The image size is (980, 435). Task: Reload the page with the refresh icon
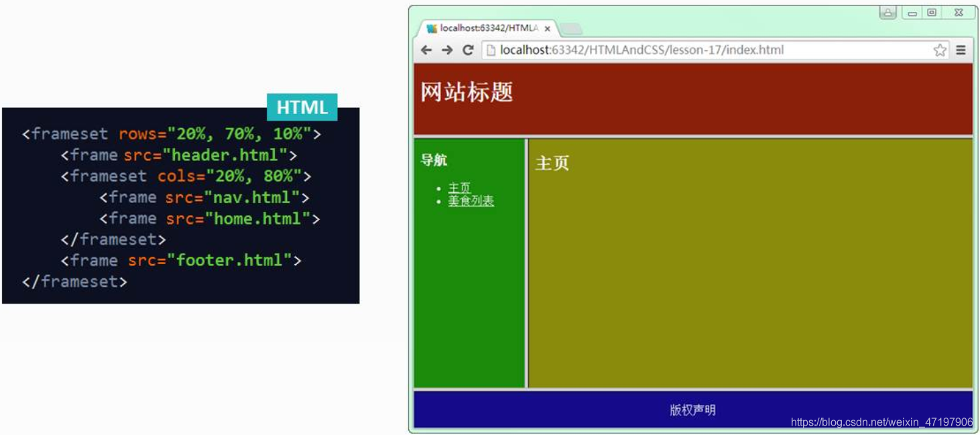pos(468,50)
